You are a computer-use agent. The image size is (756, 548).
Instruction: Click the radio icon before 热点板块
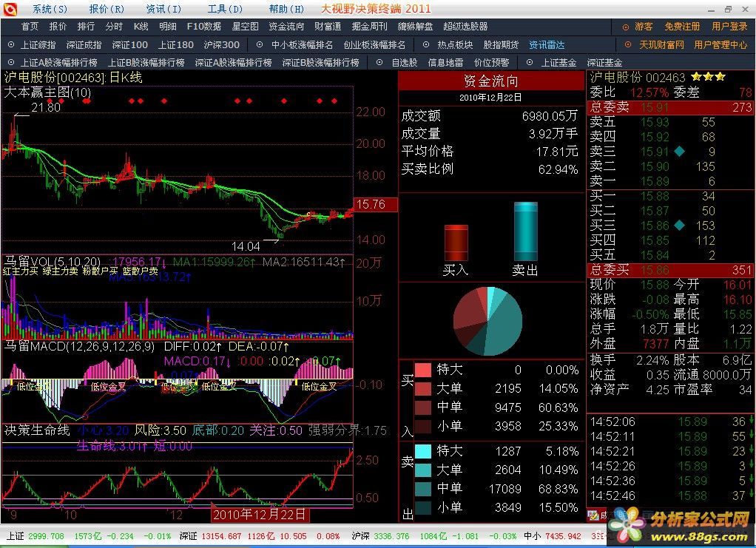click(x=426, y=45)
